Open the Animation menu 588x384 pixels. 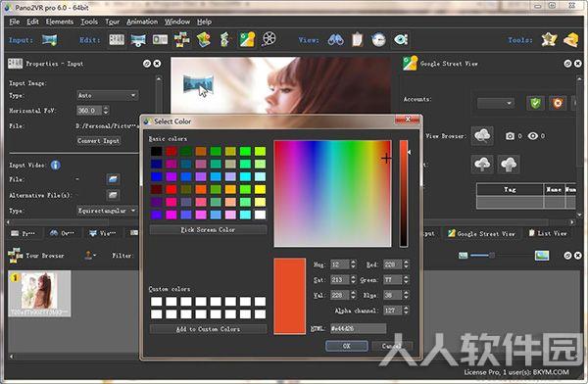coord(142,22)
